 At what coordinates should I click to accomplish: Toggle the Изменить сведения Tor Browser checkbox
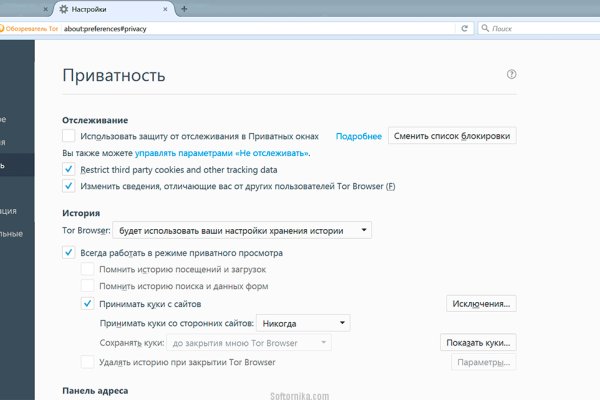(x=68, y=186)
